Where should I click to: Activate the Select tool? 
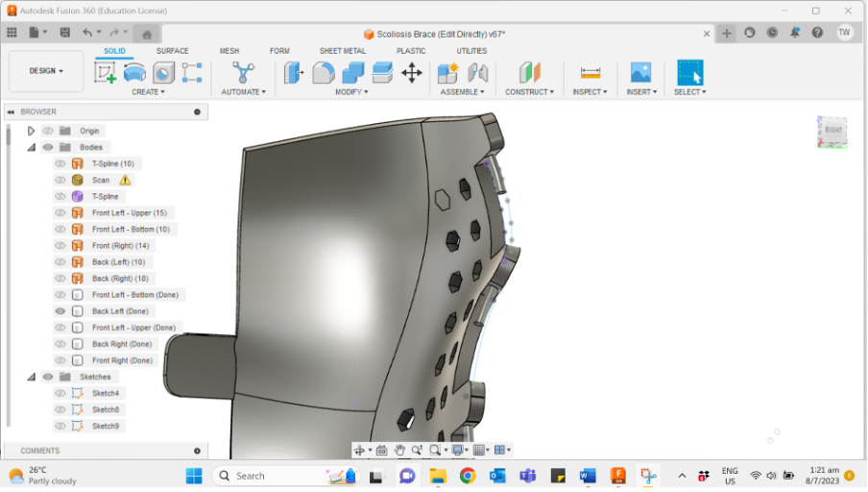pos(689,73)
